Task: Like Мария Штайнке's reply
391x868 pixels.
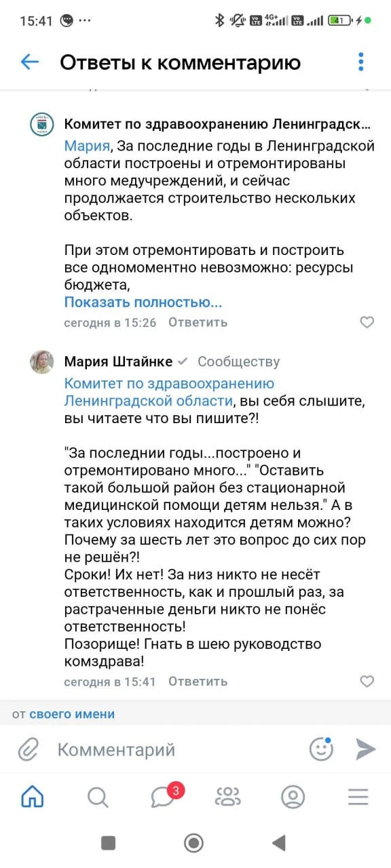Action: click(367, 682)
